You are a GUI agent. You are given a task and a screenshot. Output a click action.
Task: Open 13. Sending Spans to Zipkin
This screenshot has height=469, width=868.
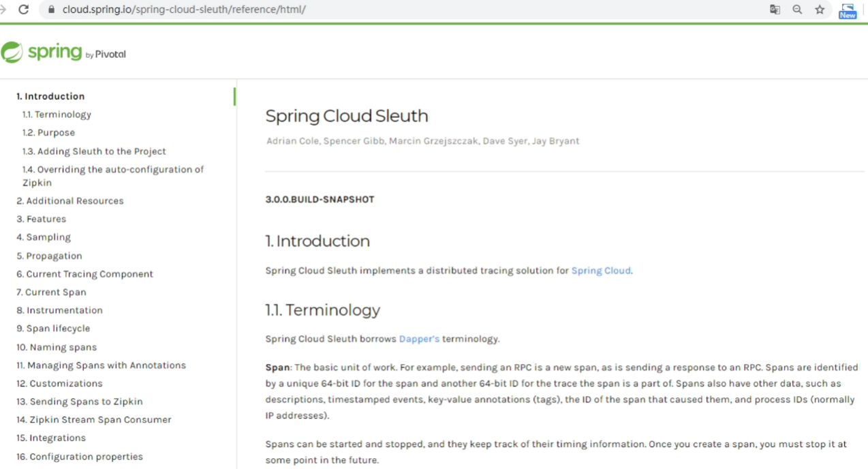tap(80, 402)
